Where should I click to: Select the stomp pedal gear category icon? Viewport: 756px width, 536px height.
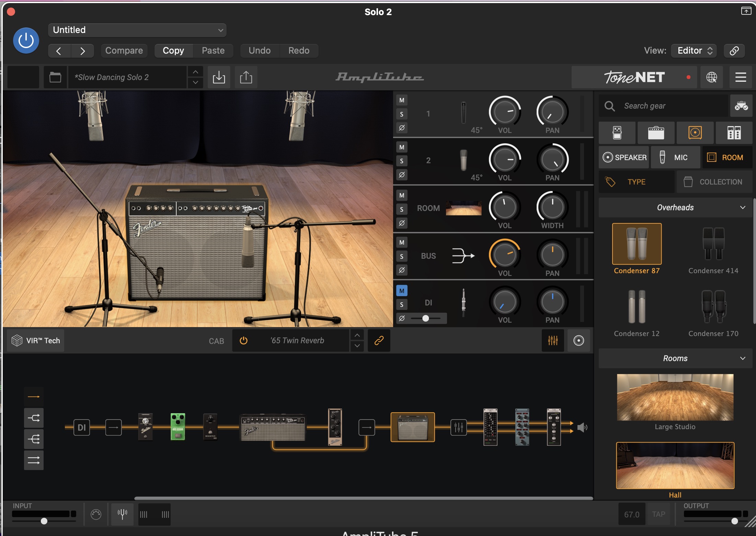[x=617, y=133]
